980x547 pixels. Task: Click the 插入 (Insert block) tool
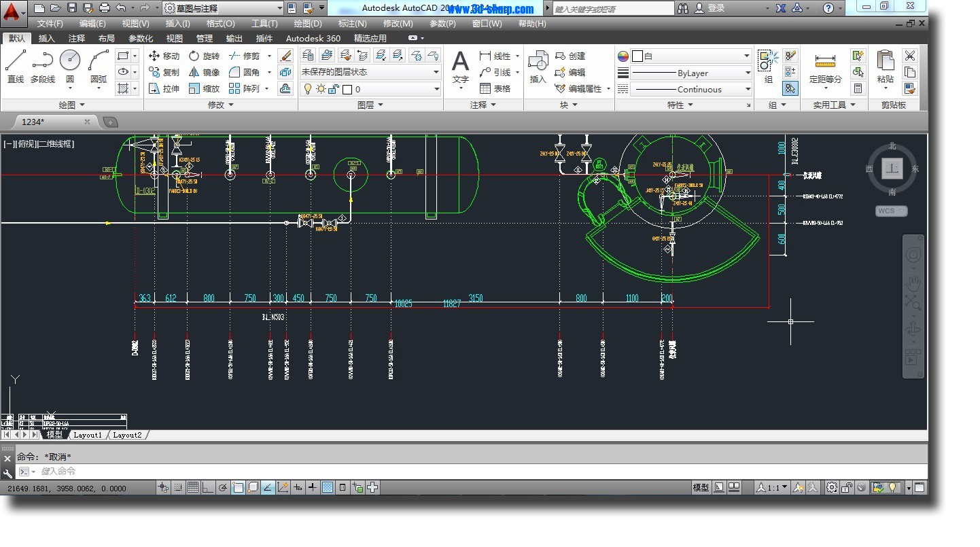538,67
